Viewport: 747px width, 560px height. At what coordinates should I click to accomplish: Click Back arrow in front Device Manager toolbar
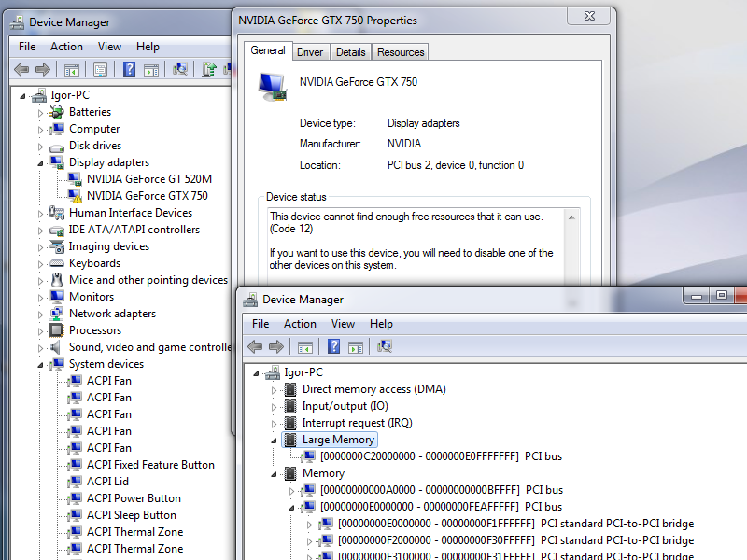[255, 346]
